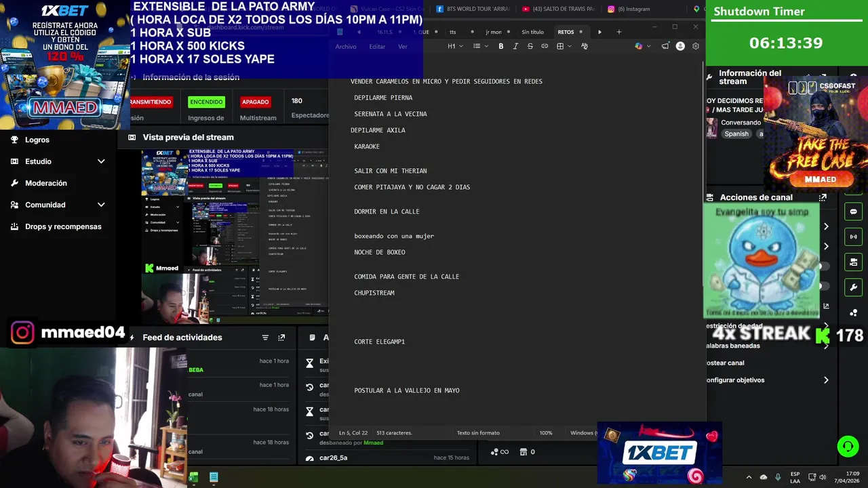868x488 pixels.
Task: Click Texto sin formato in status bar
Action: point(478,433)
